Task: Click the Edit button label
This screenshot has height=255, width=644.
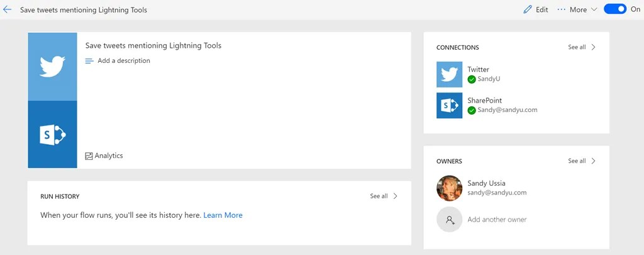Action: (x=541, y=9)
